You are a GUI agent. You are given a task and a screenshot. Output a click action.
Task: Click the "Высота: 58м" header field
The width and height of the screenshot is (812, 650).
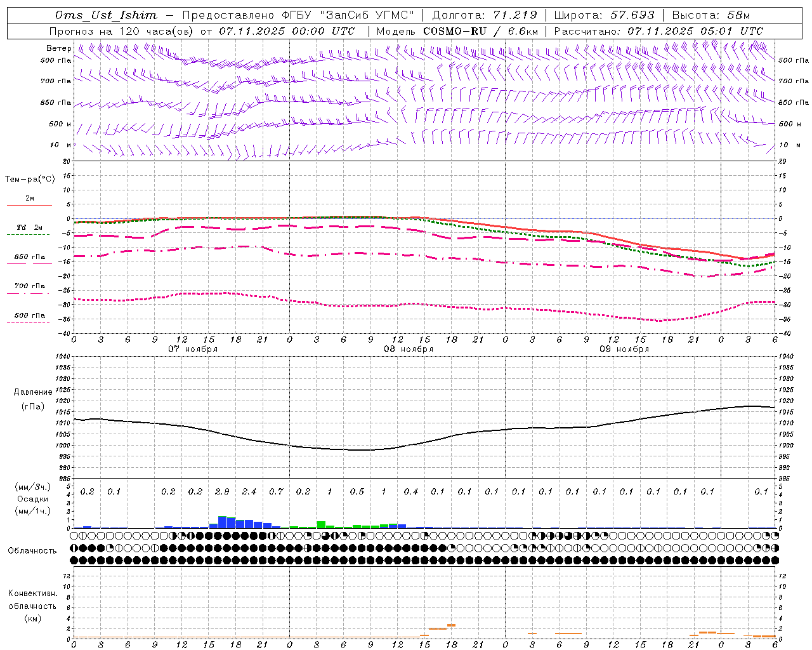(x=710, y=15)
